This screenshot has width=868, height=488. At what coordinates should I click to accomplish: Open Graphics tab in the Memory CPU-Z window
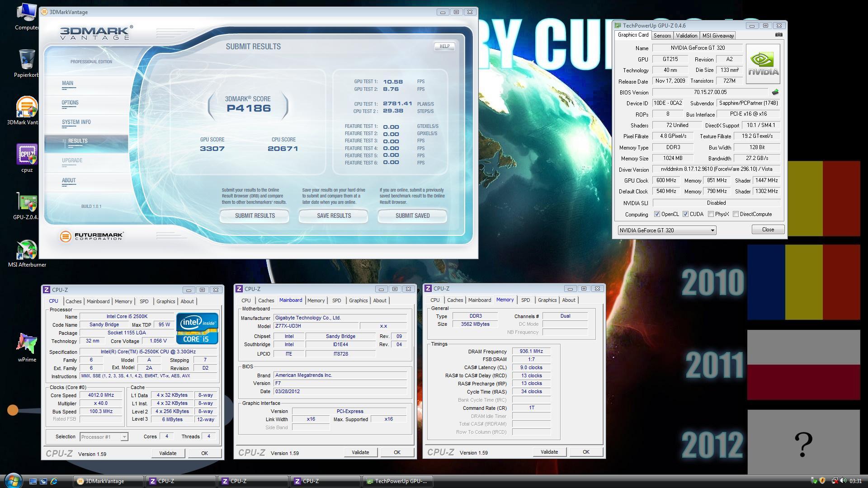[547, 300]
